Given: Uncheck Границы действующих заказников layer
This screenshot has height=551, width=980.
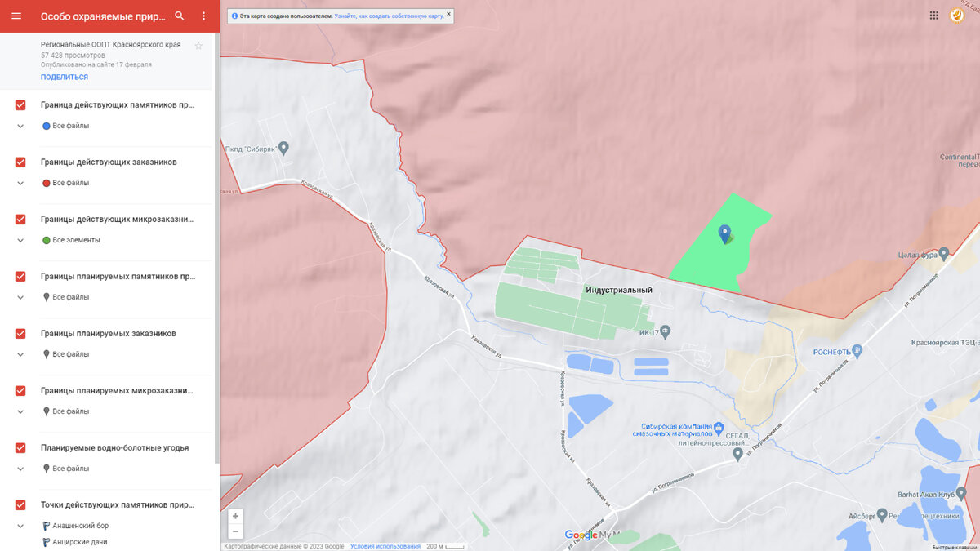Looking at the screenshot, I should pyautogui.click(x=20, y=162).
